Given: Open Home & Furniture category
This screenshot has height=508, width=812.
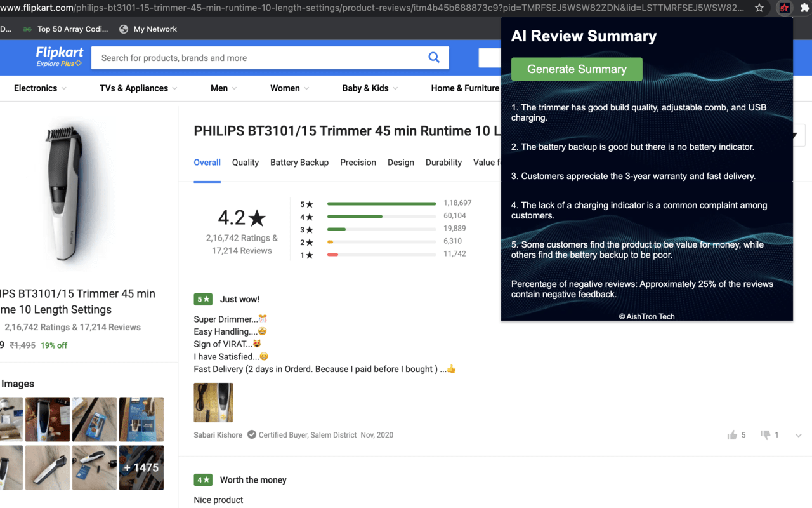Looking at the screenshot, I should click(465, 88).
